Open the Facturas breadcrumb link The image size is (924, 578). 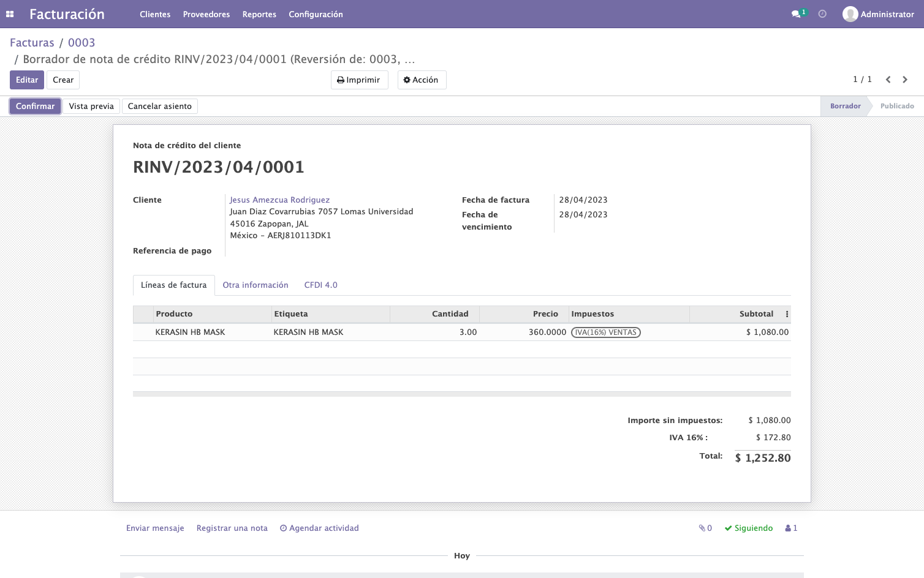[32, 43]
